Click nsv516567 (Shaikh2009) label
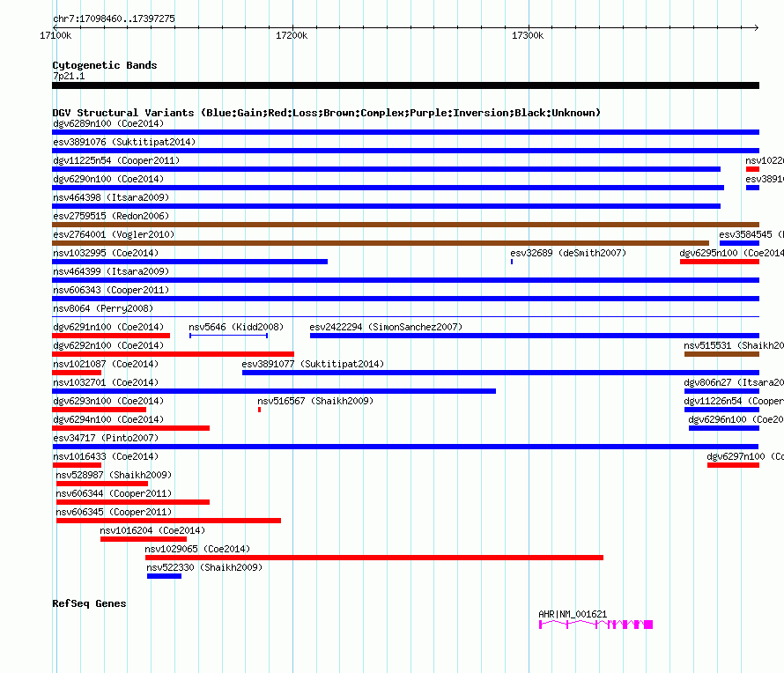784x673 pixels. point(315,401)
